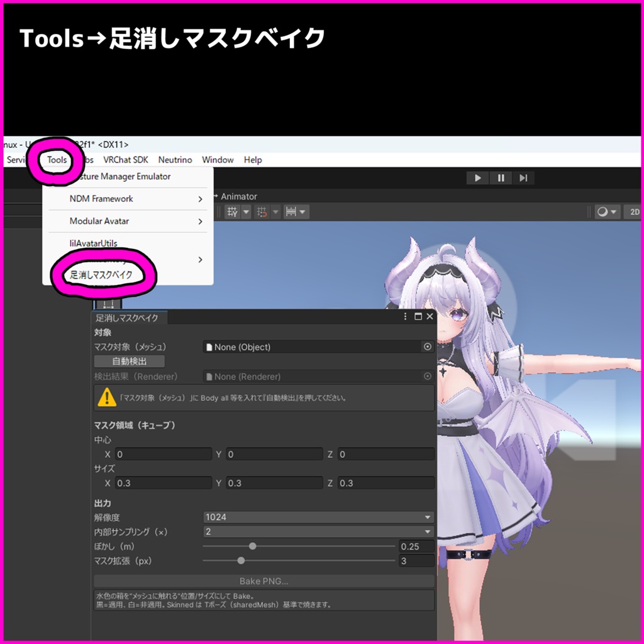Click the yellow warning icon in help box
Image resolution: width=644 pixels, height=644 pixels.
click(x=107, y=397)
